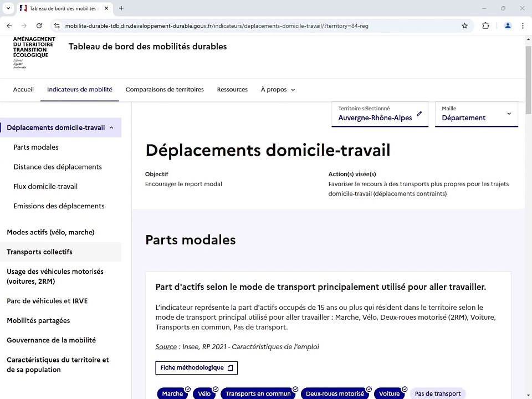Open Usage des véhicules motorisés section

pos(55,276)
